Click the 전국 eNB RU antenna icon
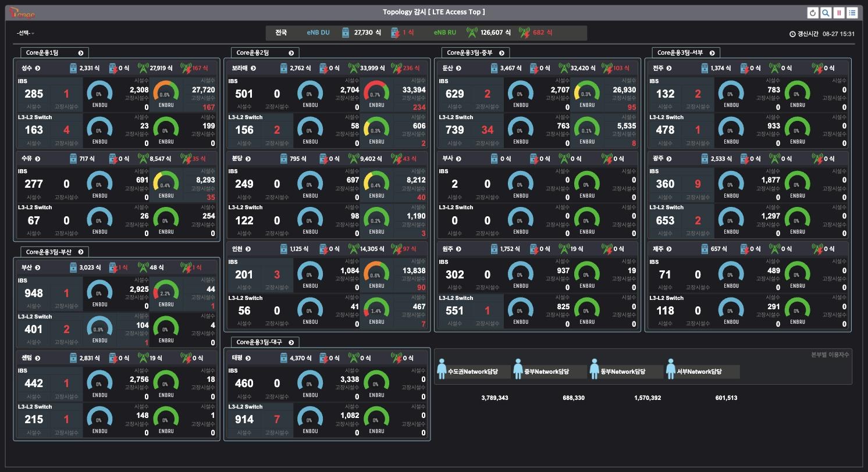This screenshot has width=868, height=472. click(x=472, y=33)
